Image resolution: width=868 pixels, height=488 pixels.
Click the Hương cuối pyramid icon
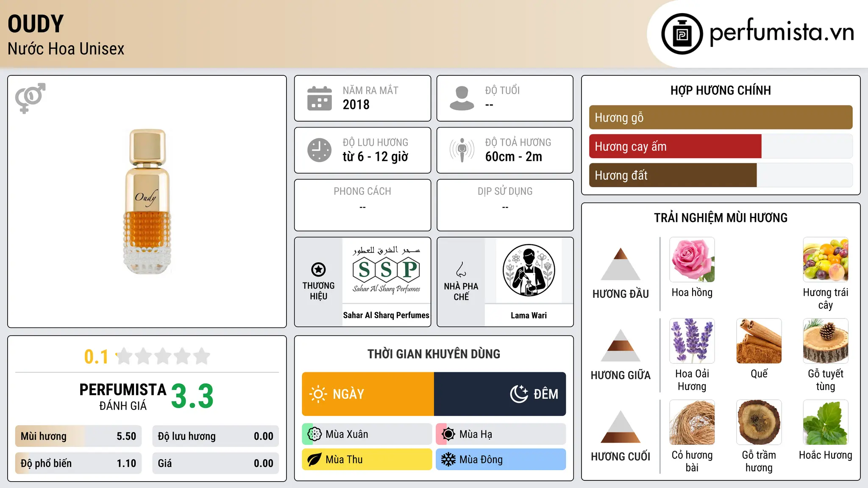(x=620, y=427)
